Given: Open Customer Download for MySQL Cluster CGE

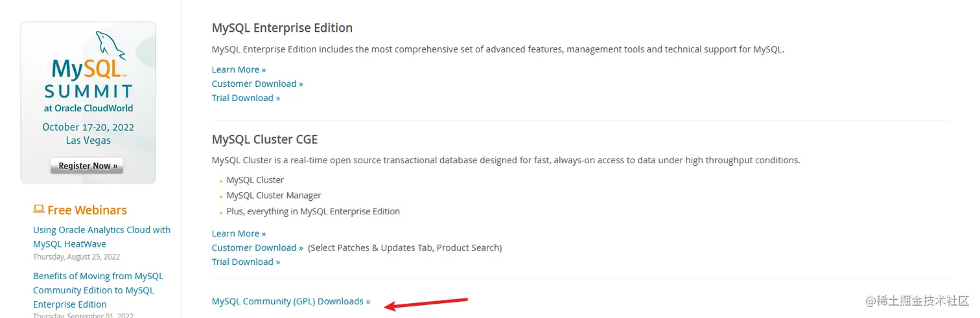Looking at the screenshot, I should (x=257, y=247).
